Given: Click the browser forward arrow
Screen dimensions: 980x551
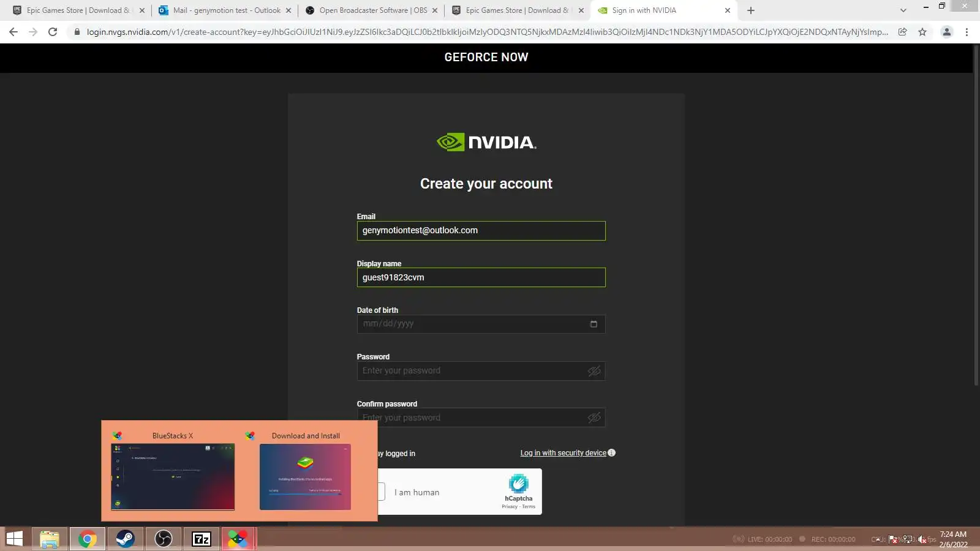Looking at the screenshot, I should (x=33, y=32).
